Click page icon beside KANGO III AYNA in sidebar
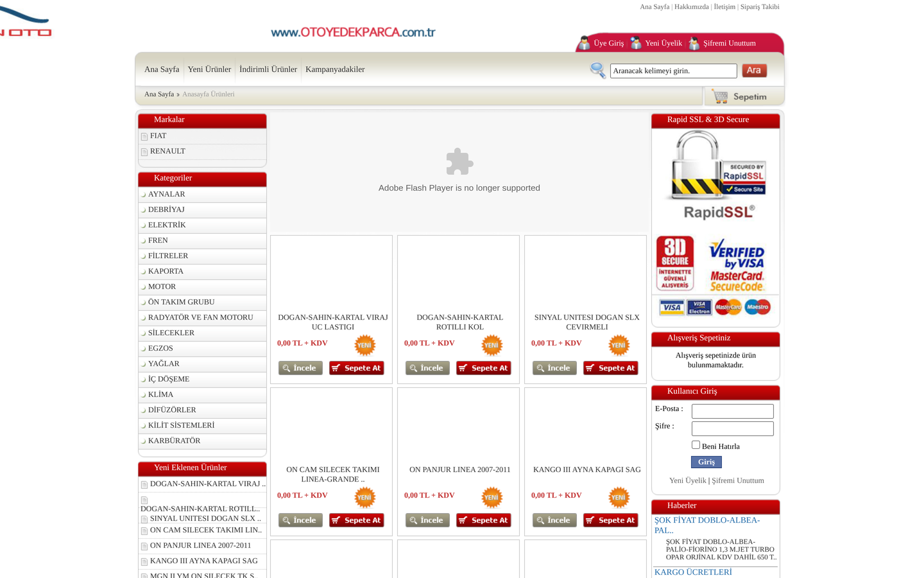Screen dimensions: 924x578 pos(144,561)
